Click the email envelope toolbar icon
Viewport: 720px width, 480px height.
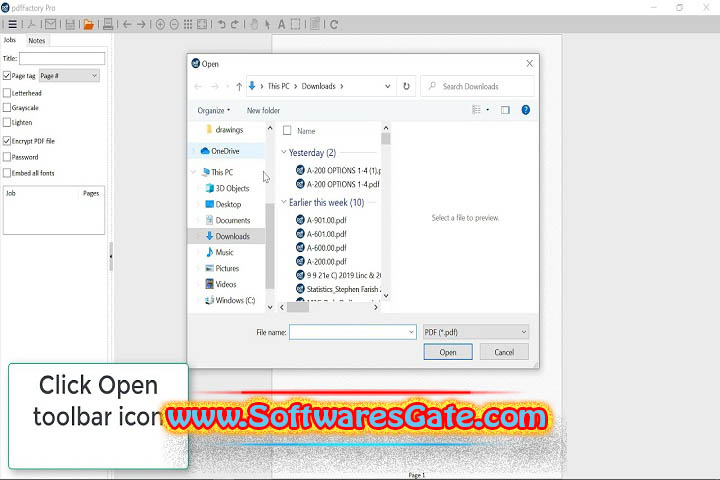click(x=51, y=24)
